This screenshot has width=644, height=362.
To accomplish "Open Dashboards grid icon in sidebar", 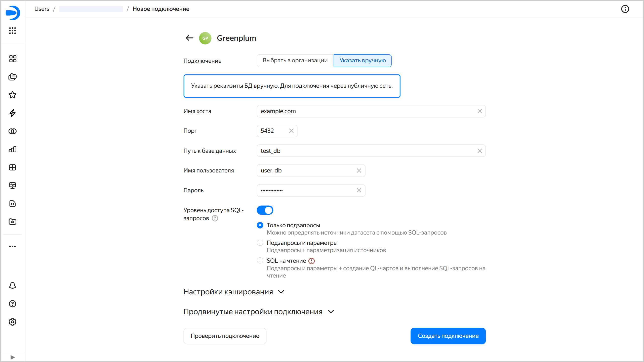I will pyautogui.click(x=13, y=167).
